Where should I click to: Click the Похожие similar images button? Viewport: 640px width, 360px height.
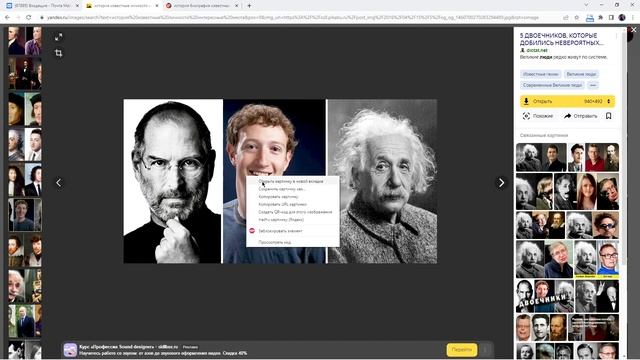538,116
